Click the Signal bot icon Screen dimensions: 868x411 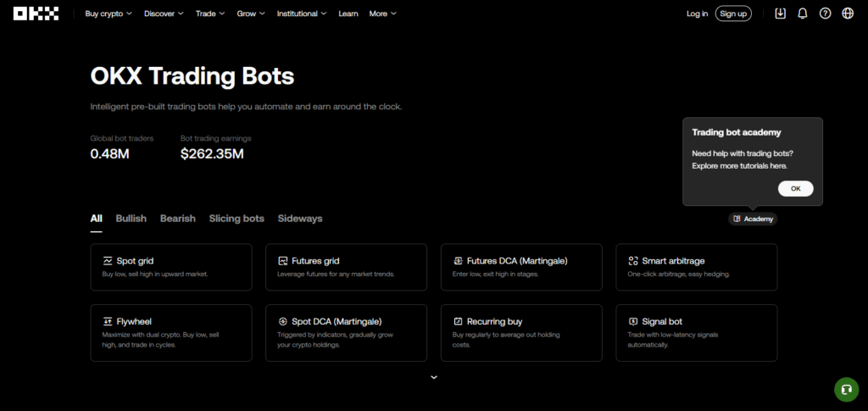[x=632, y=321]
